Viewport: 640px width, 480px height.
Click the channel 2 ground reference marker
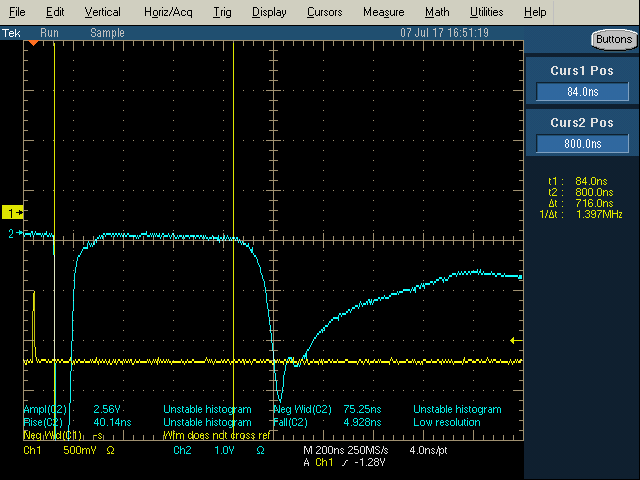point(15,233)
